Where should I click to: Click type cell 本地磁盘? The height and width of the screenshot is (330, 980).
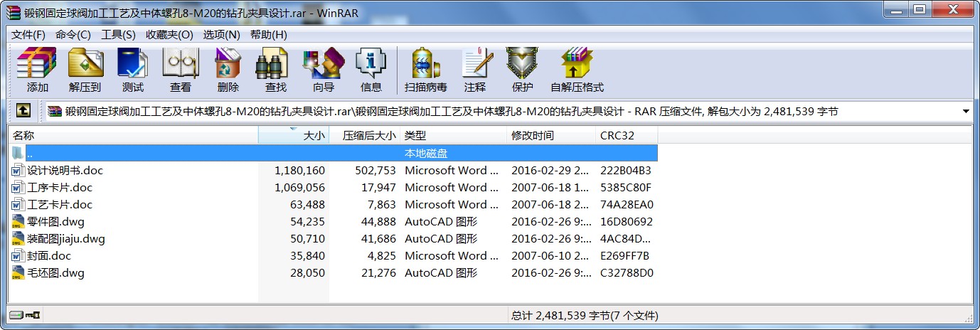pyautogui.click(x=426, y=154)
